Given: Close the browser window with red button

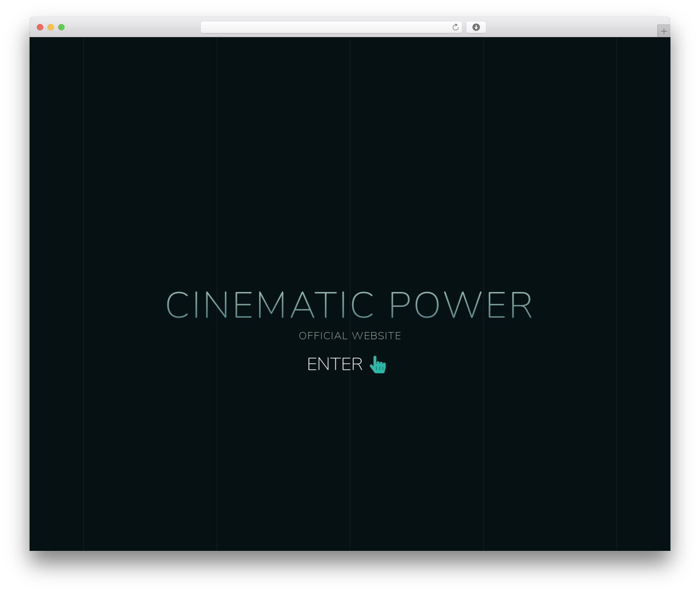Looking at the screenshot, I should pyautogui.click(x=40, y=27).
